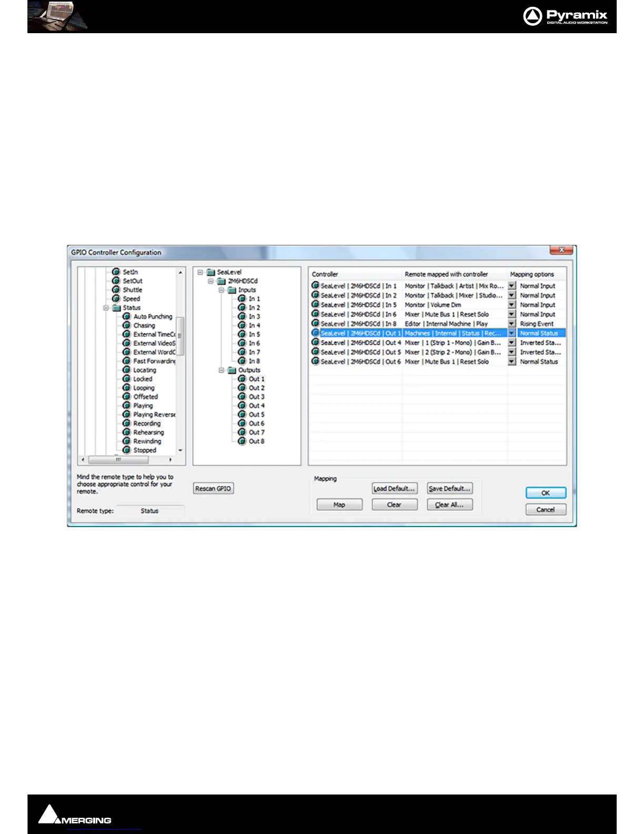Click the Remote mapped with controller header
644x834 pixels.
click(455, 274)
